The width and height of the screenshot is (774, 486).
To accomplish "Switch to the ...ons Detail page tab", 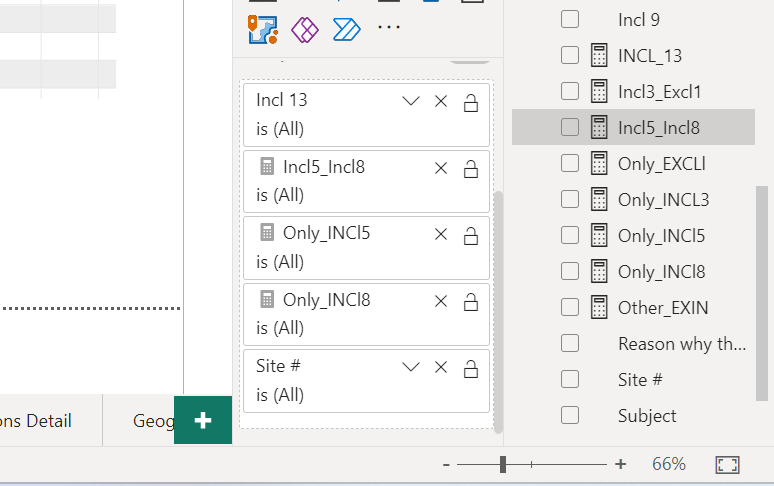I will pos(36,421).
